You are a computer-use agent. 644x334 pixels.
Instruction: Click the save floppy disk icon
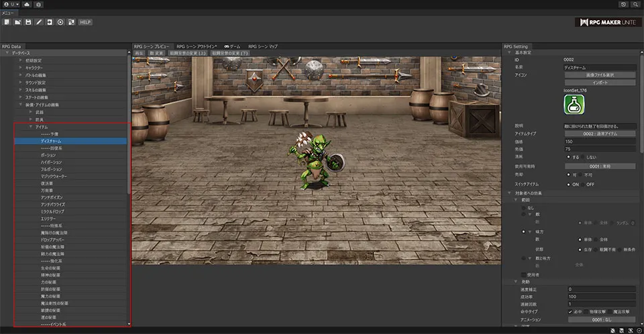pyautogui.click(x=28, y=22)
